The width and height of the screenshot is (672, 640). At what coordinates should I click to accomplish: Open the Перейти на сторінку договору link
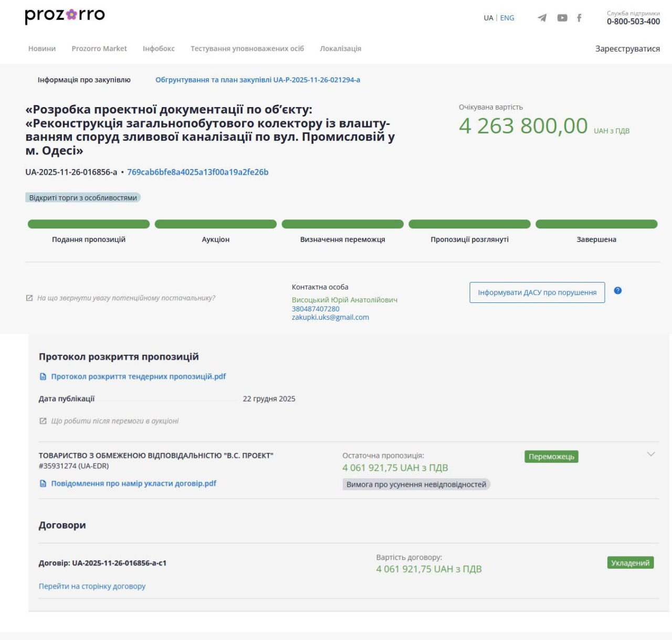click(92, 586)
